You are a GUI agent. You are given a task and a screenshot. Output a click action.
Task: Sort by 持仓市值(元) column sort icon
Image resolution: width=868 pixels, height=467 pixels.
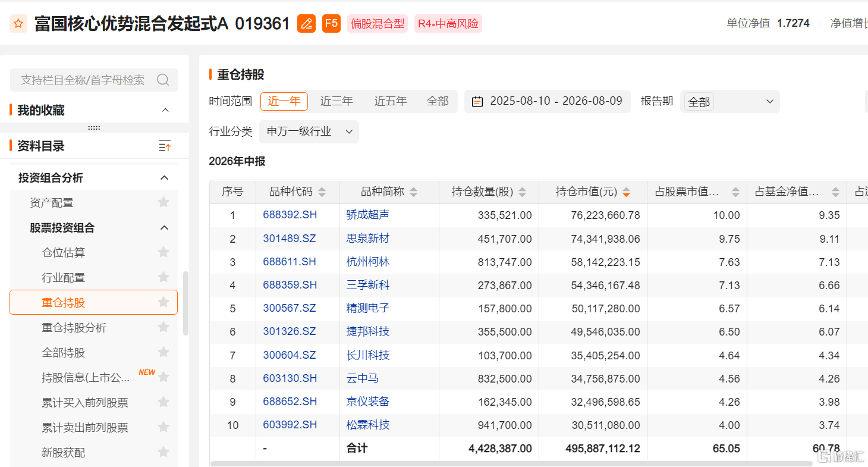pyautogui.click(x=626, y=192)
